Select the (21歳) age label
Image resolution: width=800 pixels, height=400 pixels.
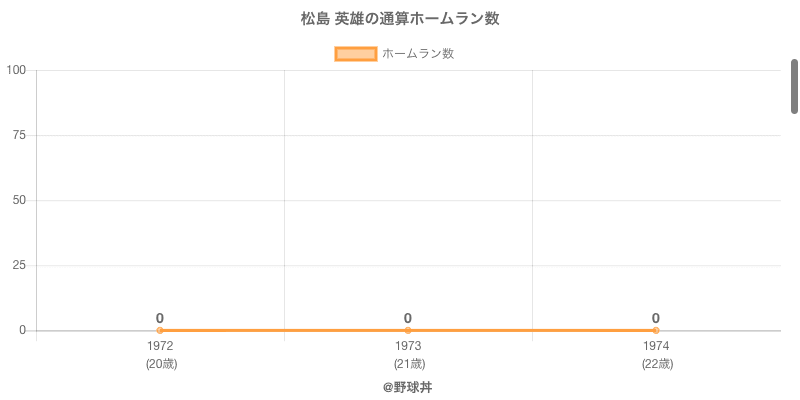pos(408,364)
